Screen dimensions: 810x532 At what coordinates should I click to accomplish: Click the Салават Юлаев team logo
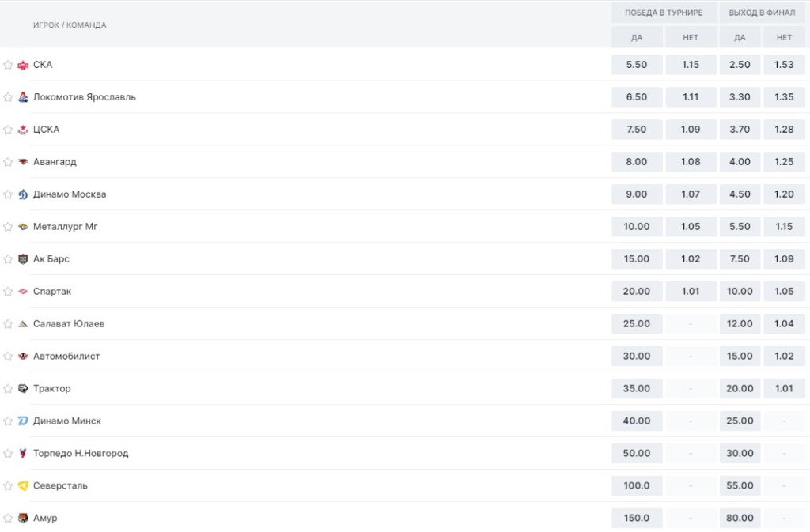23,324
